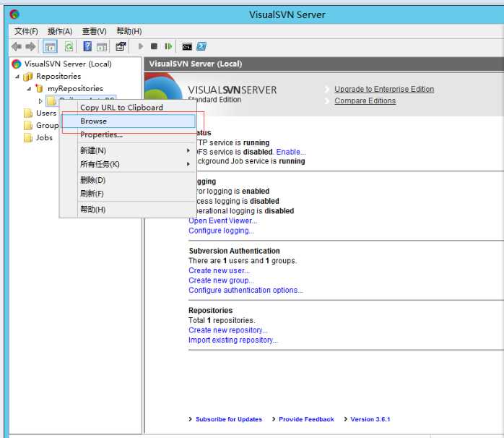Click the Jobs folder icon

28,138
